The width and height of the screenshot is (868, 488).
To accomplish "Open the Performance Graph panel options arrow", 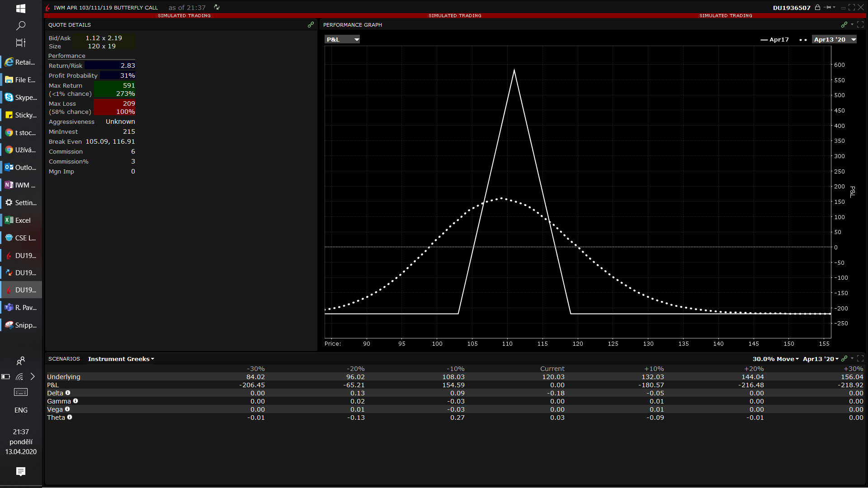I will 852,25.
